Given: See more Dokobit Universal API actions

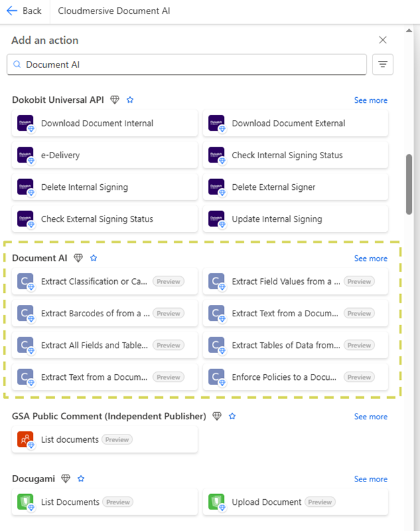Looking at the screenshot, I should [371, 100].
